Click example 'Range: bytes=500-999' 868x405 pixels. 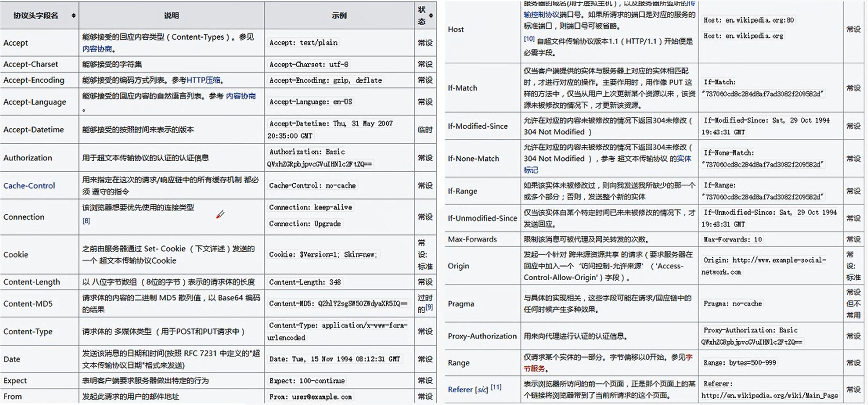739,363
